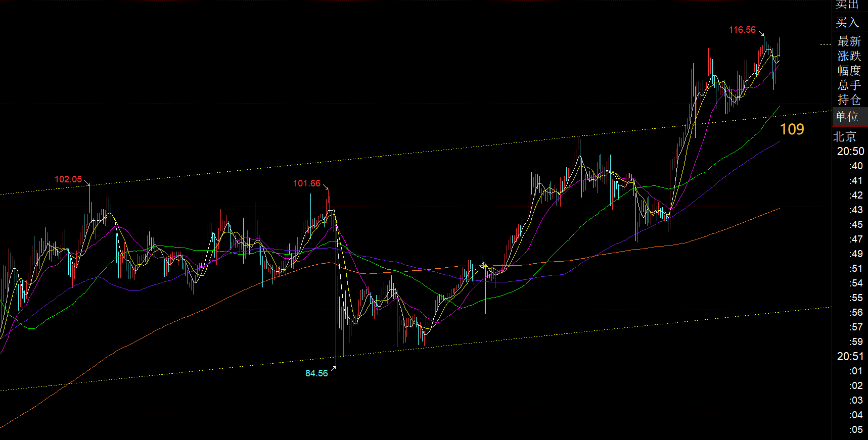868x440 pixels.
Task: Click the 84.56 low price marker
Action: 316,373
